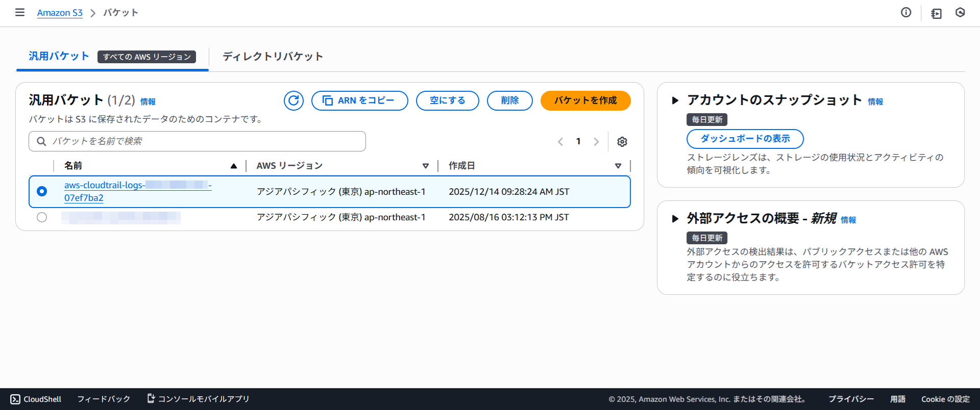Click the バケットを作成 button
Screen dimensions: 980x410
585,100
